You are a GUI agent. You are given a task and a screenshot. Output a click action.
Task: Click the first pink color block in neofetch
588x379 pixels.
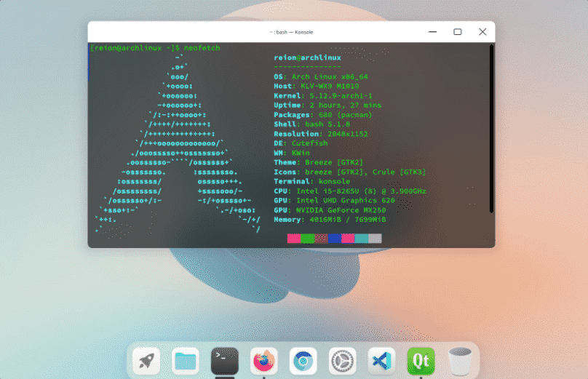[x=293, y=239]
